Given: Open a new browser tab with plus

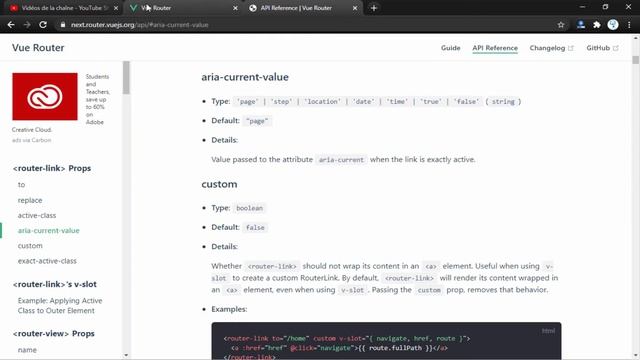Looking at the screenshot, I should [373, 8].
